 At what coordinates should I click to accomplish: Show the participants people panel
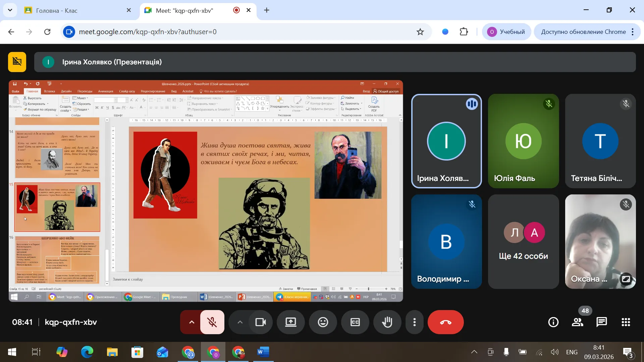[577, 322]
